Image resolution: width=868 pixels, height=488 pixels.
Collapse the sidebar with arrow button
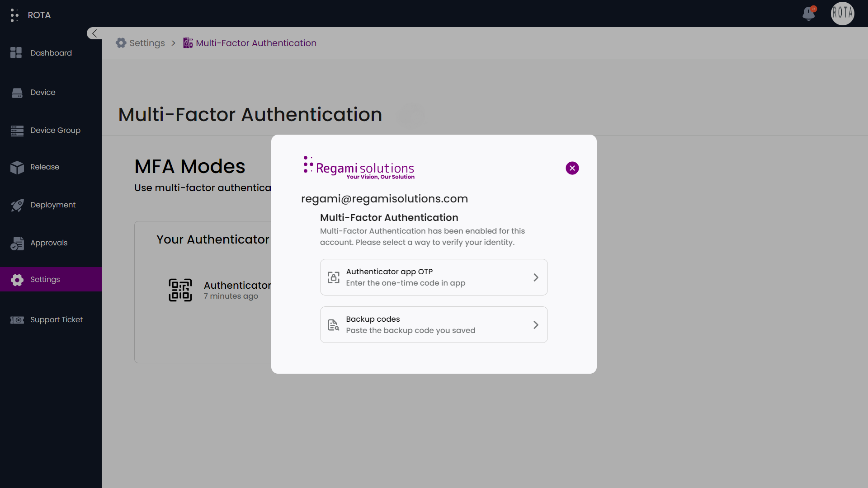pos(94,33)
